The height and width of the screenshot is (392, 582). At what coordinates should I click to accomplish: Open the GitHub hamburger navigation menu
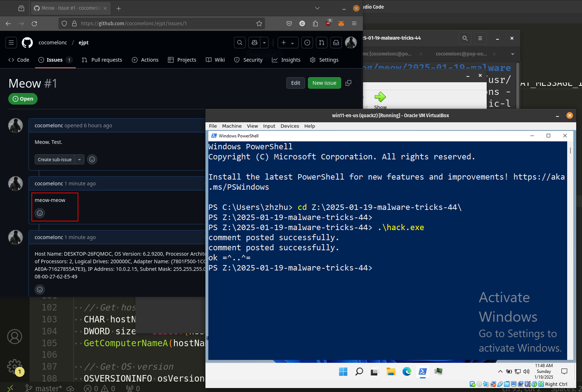tap(11, 43)
